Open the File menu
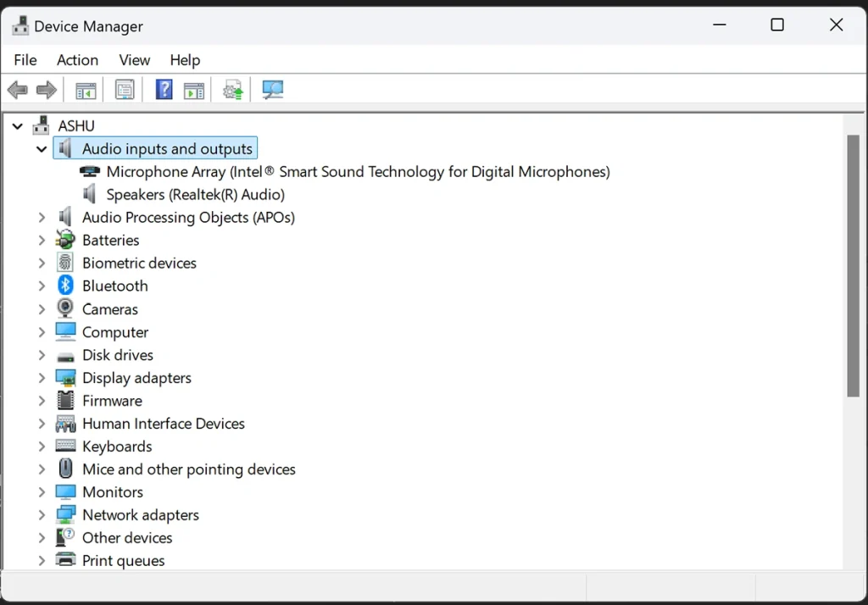 [x=25, y=60]
